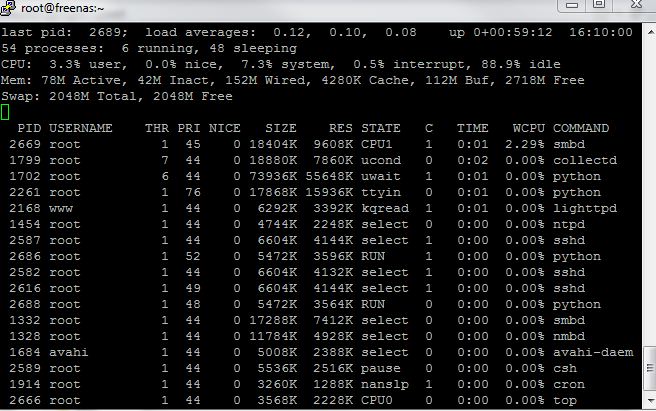
Task: Click the '88.9% idle' CPU value
Action: point(520,64)
